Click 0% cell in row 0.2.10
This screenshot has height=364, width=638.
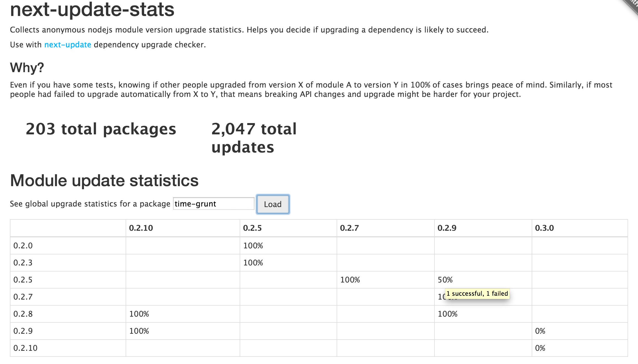point(540,348)
